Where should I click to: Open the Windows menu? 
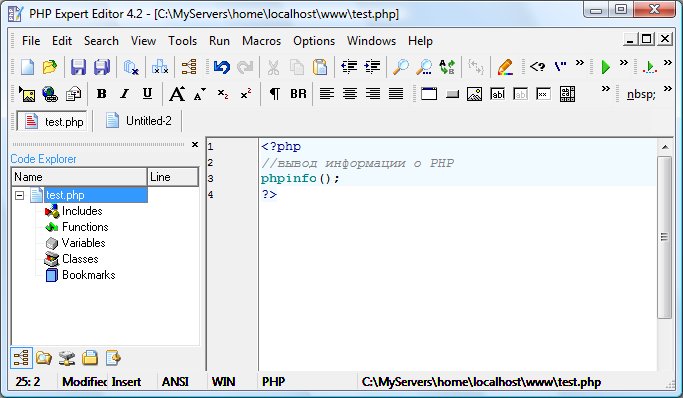click(372, 41)
